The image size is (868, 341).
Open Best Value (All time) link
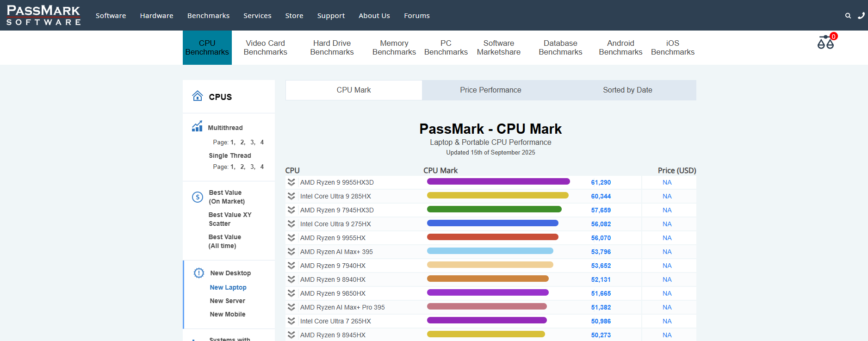pos(225,242)
